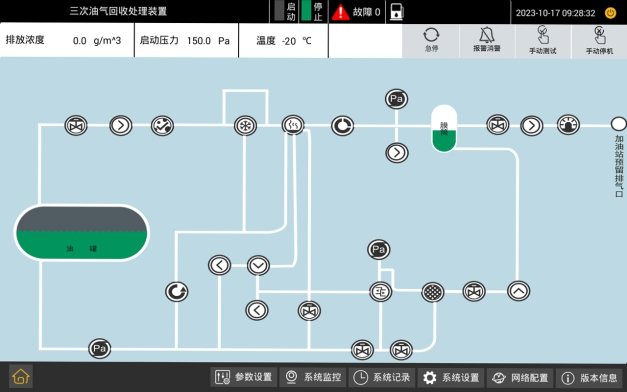627x392 pixels.
Task: Click the snowflake cooling unit icon
Action: [246, 126]
